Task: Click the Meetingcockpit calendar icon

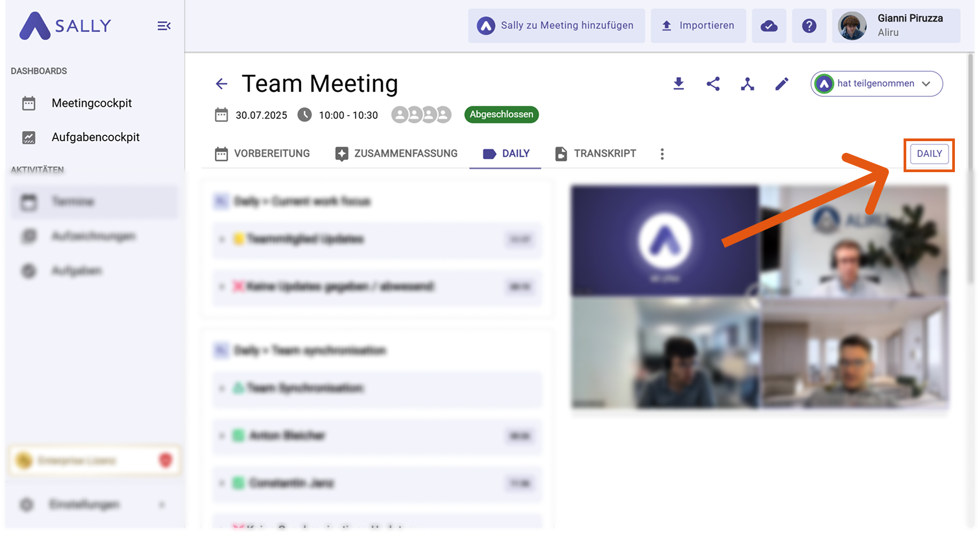Action: pos(29,103)
